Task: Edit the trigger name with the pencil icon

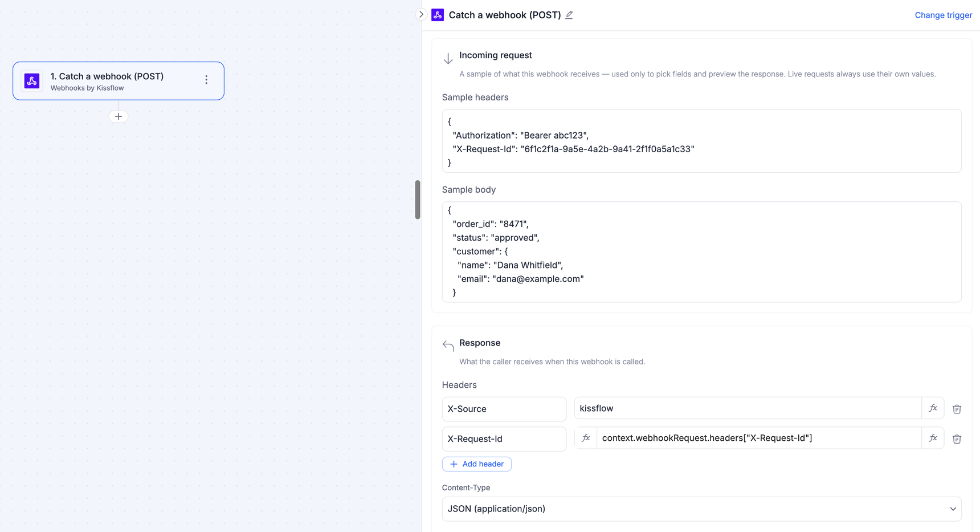Action: pyautogui.click(x=569, y=15)
